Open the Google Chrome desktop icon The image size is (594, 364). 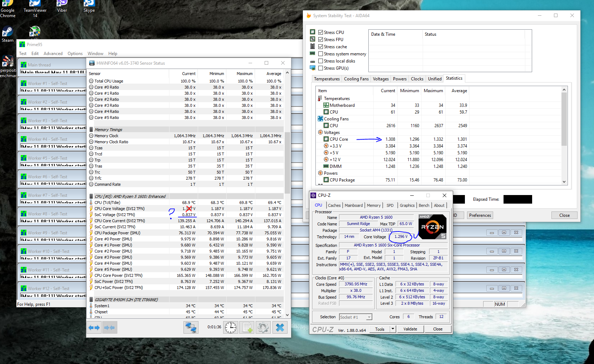pyautogui.click(x=8, y=9)
